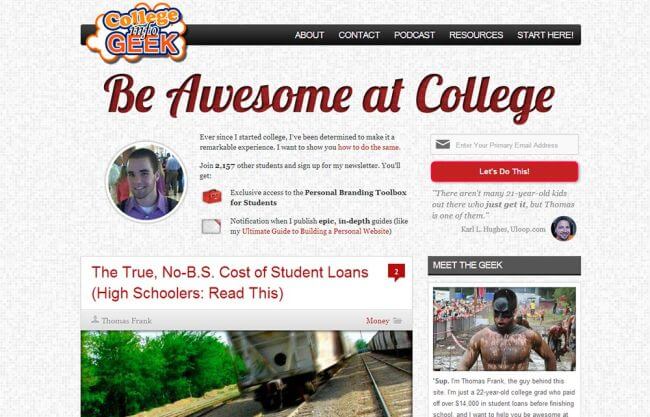The width and height of the screenshot is (650, 417).
Task: Click Karl L. Hughes's round avatar
Action: (563, 228)
